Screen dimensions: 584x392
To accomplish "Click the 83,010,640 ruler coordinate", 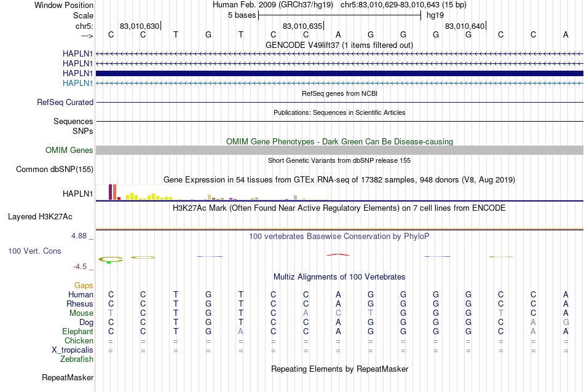I will 465,26.
